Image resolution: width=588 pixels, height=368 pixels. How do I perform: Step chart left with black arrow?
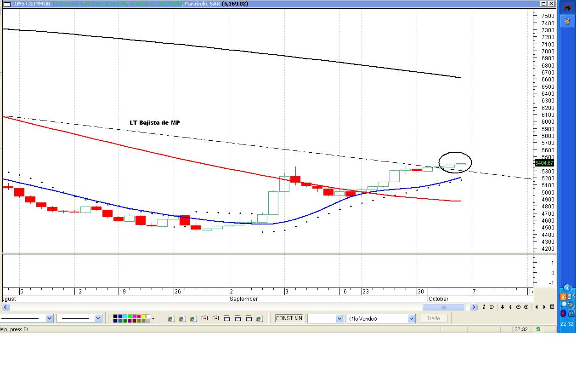click(537, 307)
